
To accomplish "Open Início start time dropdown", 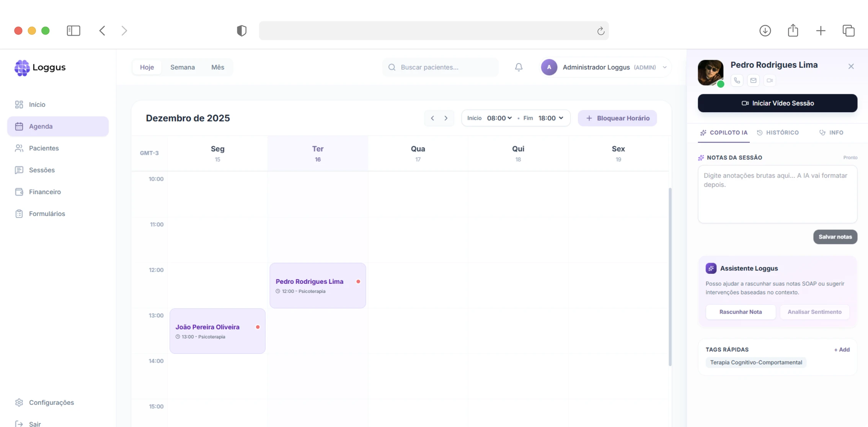I will 499,118.
